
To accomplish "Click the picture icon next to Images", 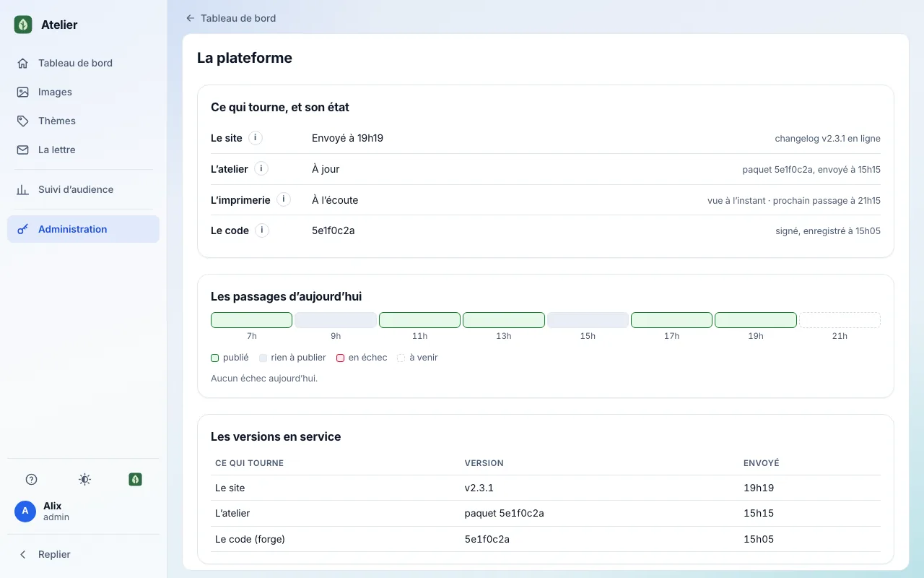I will [x=23, y=92].
